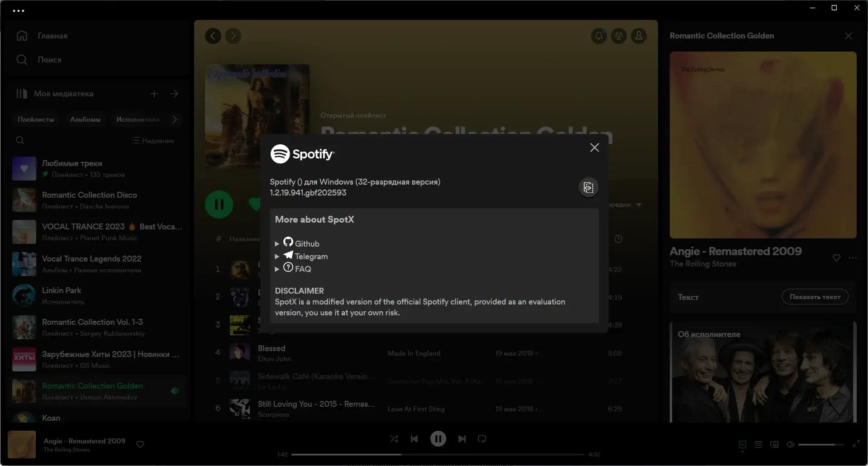Click the now playing cover in player bar

coord(22,444)
